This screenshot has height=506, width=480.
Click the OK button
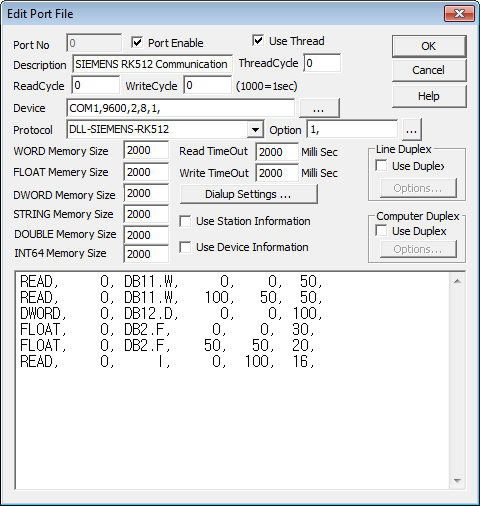[x=429, y=46]
